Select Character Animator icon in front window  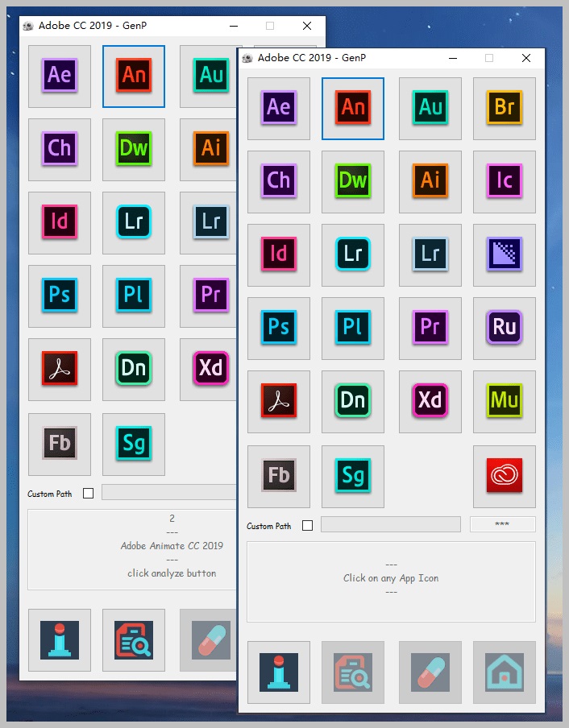[x=279, y=181]
